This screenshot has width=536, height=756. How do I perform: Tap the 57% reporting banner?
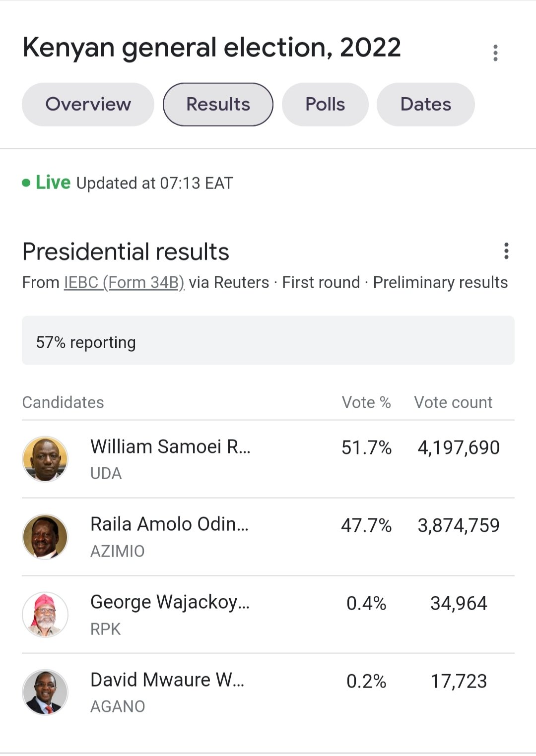[x=268, y=341]
